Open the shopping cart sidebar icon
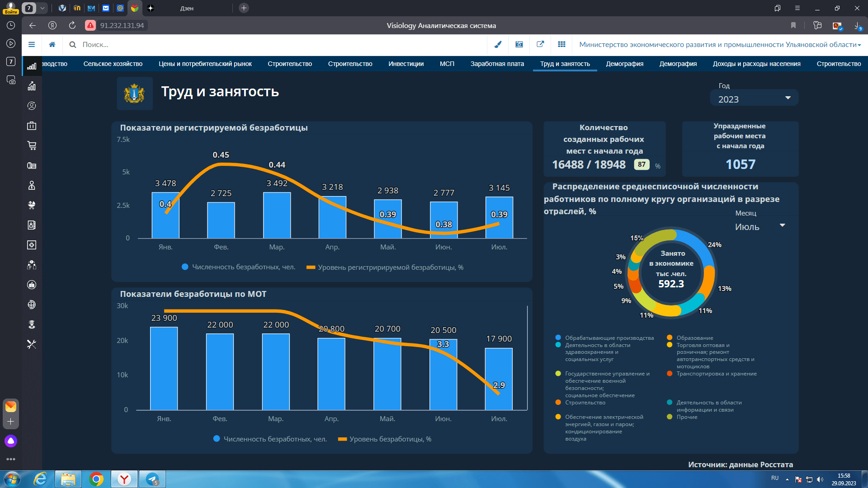 click(x=32, y=145)
